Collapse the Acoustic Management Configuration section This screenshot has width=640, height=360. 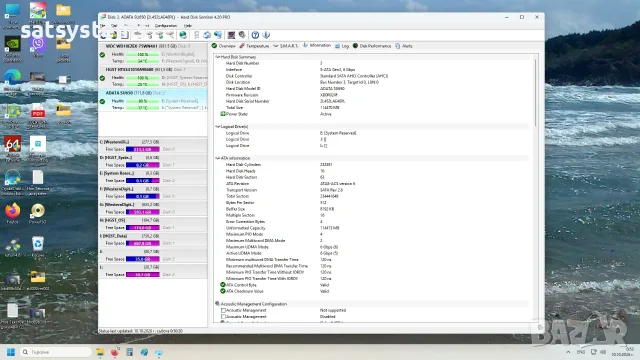[x=218, y=304]
